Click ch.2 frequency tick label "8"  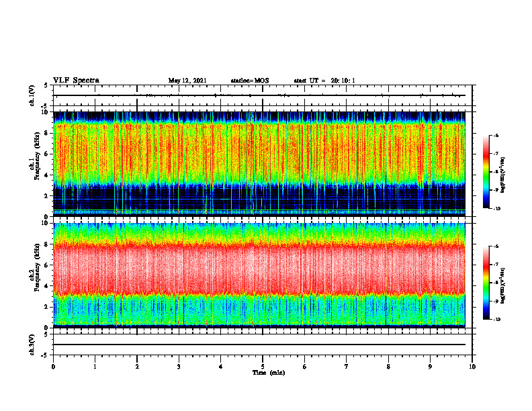pos(47,244)
